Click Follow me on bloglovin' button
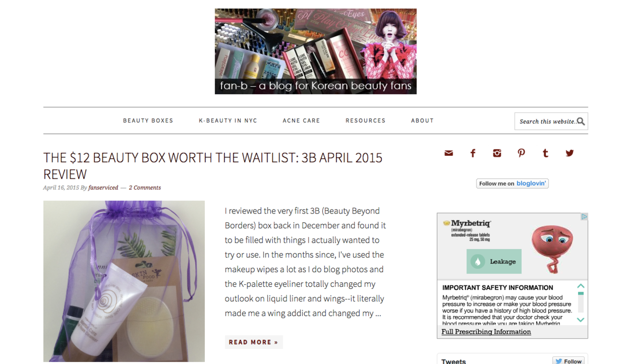The image size is (625, 364). (512, 184)
